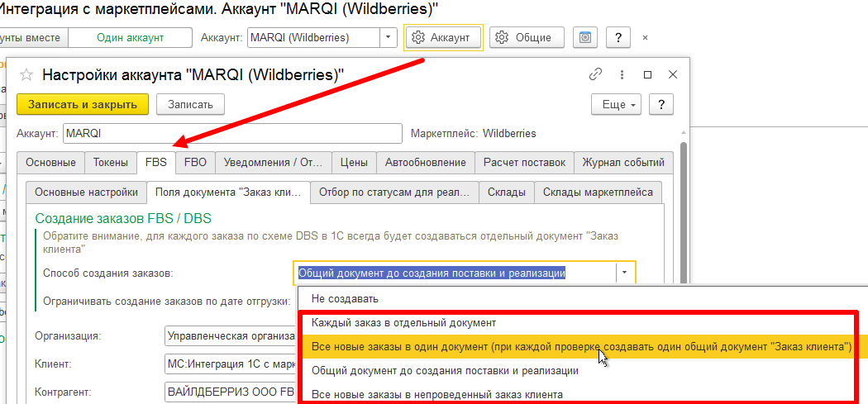
Task: Click the question mark help button beside Еще
Action: coord(660,105)
